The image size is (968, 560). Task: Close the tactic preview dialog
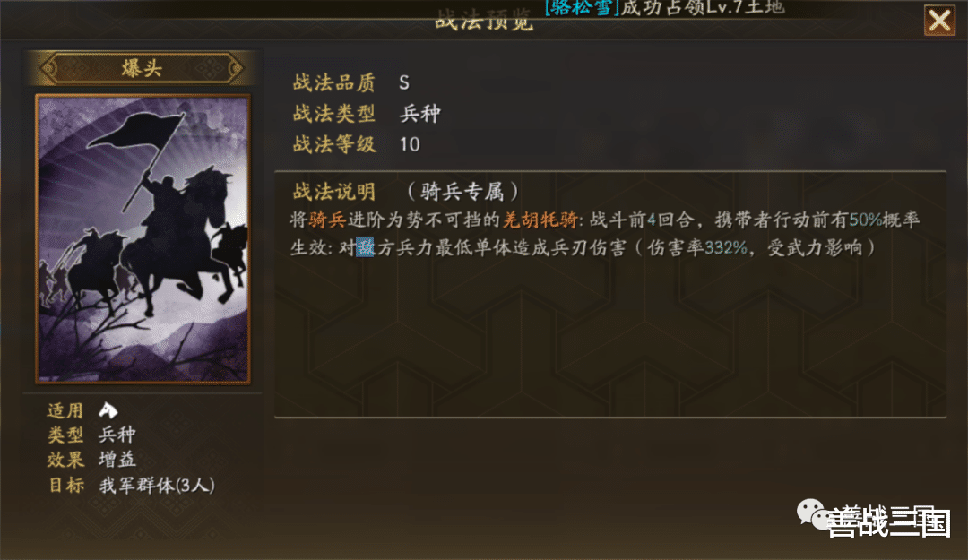click(939, 21)
